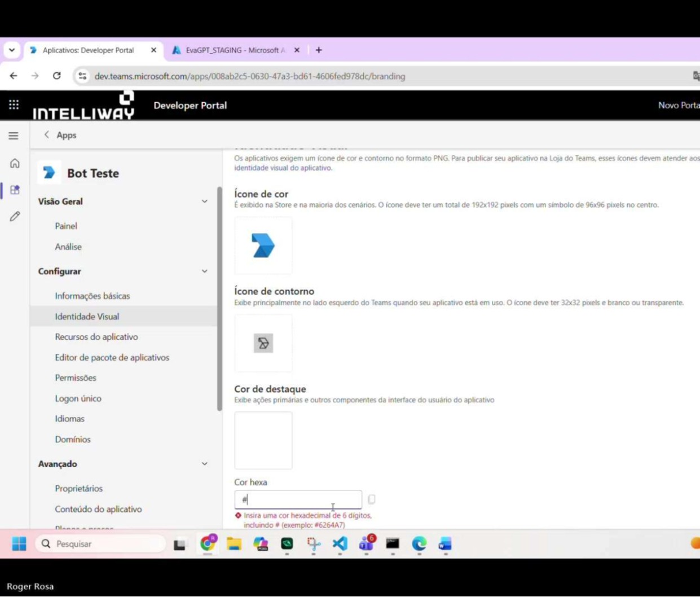This screenshot has height=597, width=700.
Task: Click the accent color preview swatch
Action: pyautogui.click(x=263, y=440)
